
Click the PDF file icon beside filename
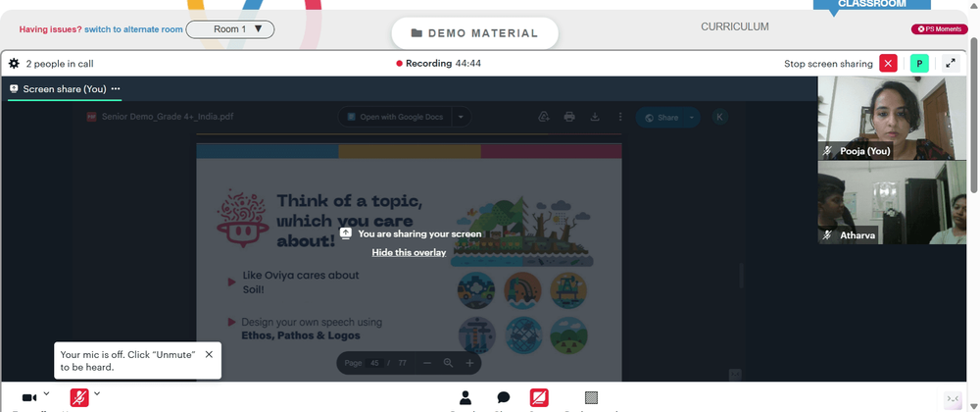point(91,117)
